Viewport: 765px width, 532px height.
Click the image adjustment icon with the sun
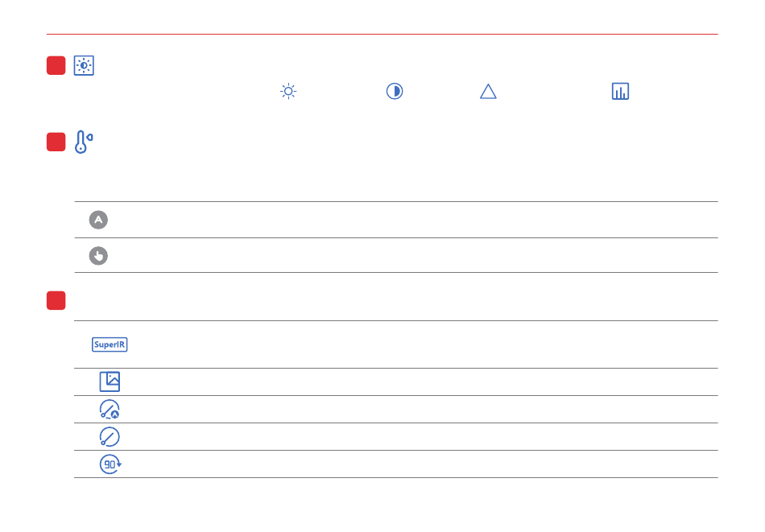click(x=84, y=66)
